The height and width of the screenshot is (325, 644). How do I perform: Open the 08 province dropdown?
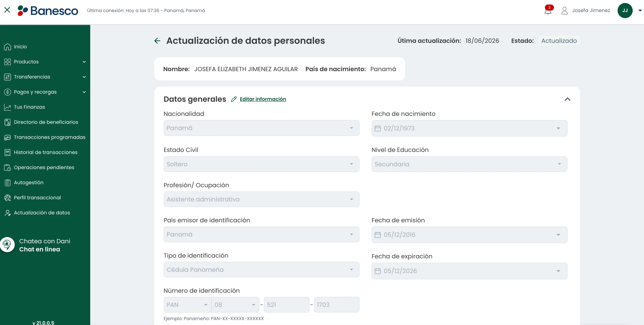(x=235, y=305)
